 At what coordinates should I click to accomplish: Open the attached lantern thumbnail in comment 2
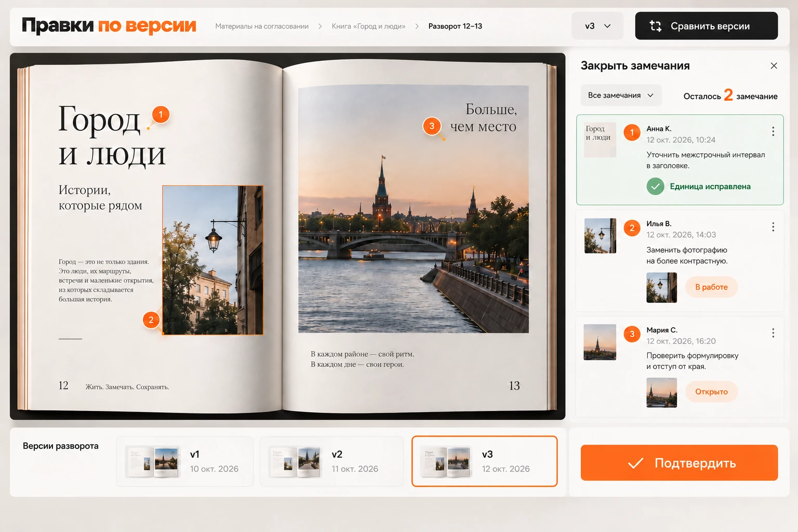coord(661,287)
